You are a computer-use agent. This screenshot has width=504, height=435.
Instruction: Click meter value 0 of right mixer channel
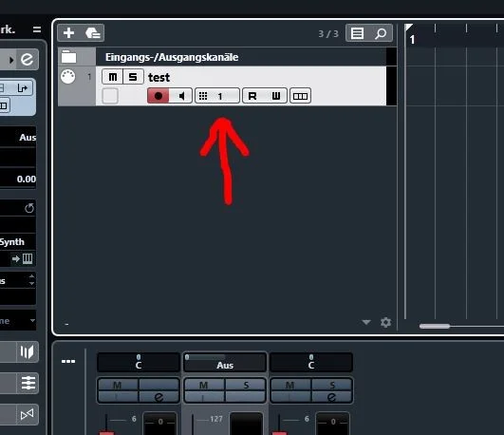[333, 422]
